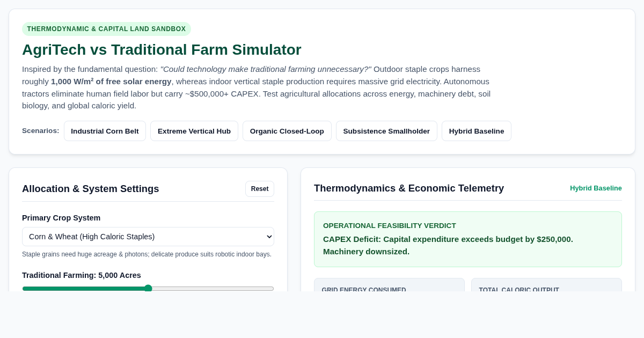Viewport: 644px width, 338px height.
Task: Load the Extreme Vertical Hub scenario
Action: 194,131
